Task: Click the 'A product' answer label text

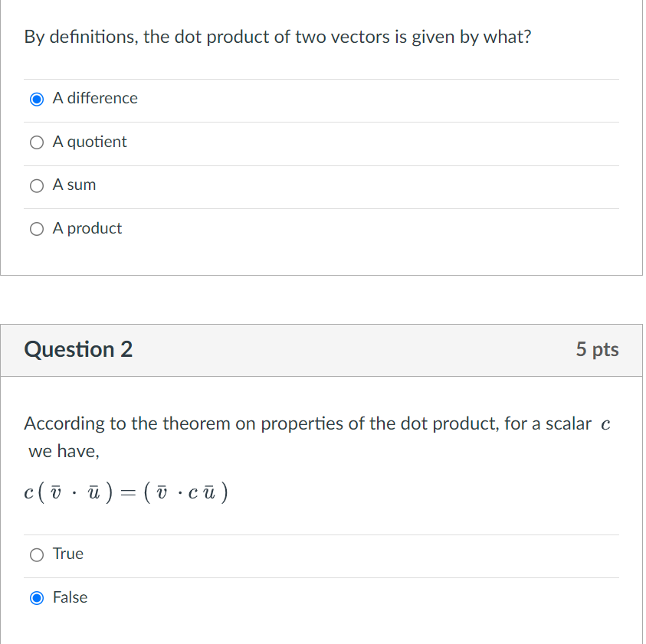Action: coord(86,228)
